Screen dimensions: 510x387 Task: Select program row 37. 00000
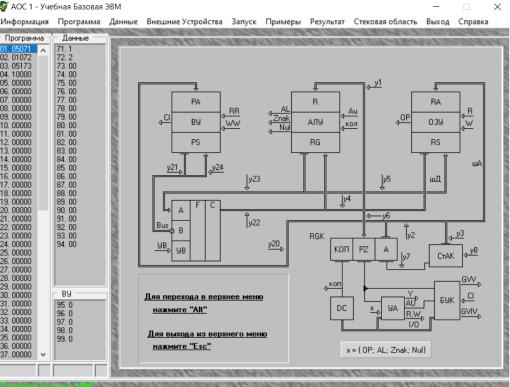[18, 355]
